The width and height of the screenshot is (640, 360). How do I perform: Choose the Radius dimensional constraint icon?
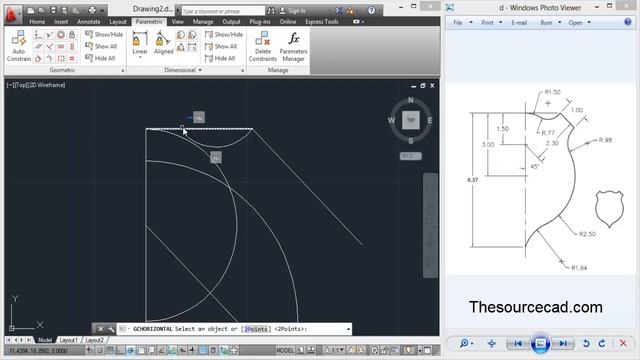[x=181, y=35]
